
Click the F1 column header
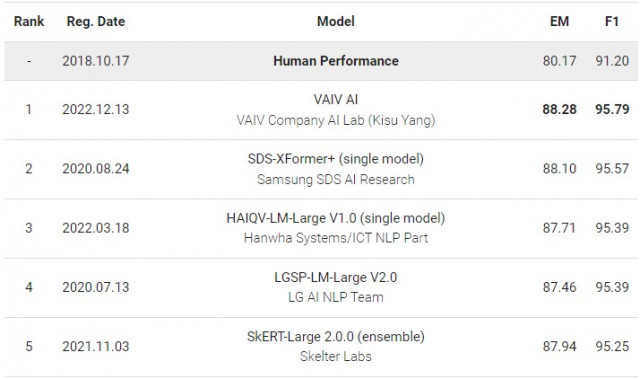pos(612,21)
